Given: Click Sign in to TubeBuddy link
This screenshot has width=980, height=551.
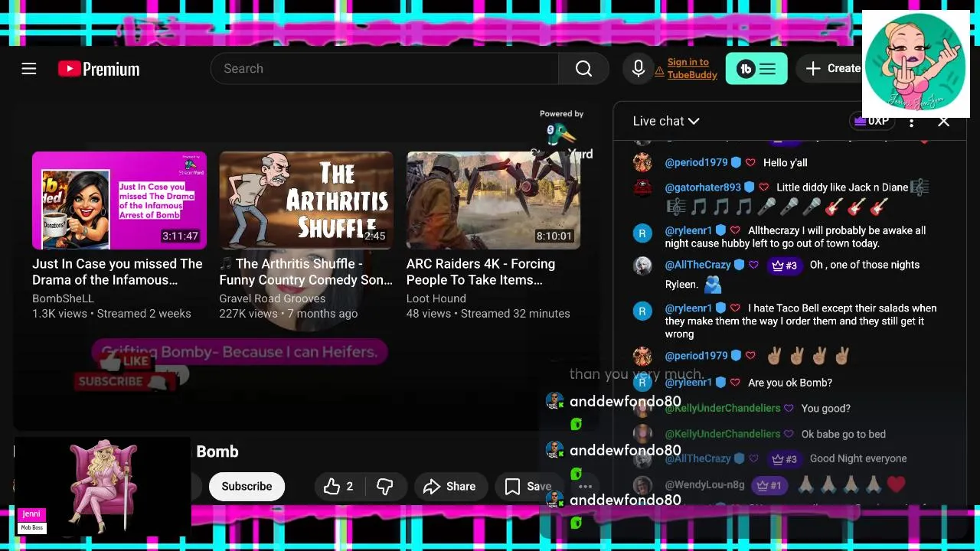Looking at the screenshot, I should click(x=691, y=69).
